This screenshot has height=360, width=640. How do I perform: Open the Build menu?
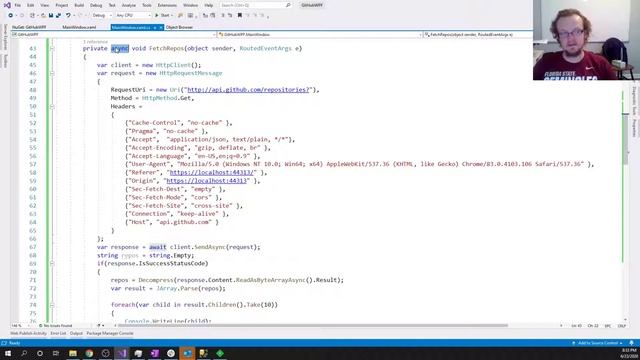tap(79, 5)
